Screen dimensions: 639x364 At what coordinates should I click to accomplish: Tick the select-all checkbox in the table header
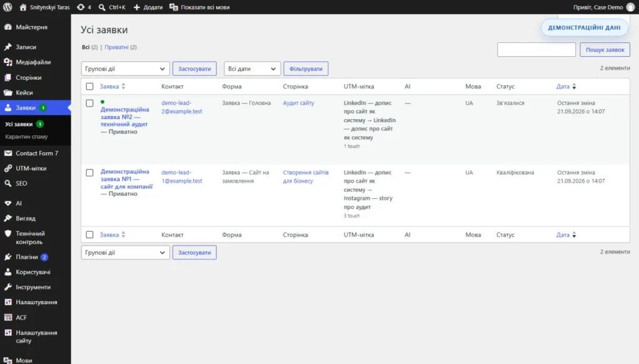click(90, 86)
